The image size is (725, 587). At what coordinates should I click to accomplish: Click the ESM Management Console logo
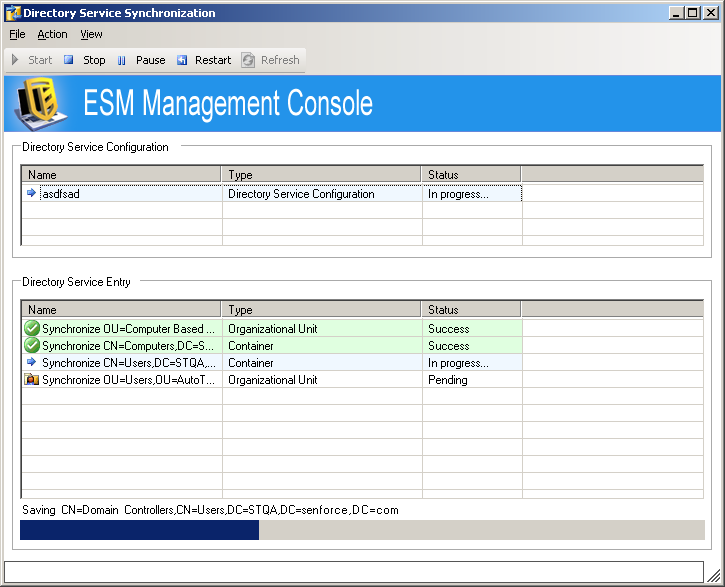point(38,103)
